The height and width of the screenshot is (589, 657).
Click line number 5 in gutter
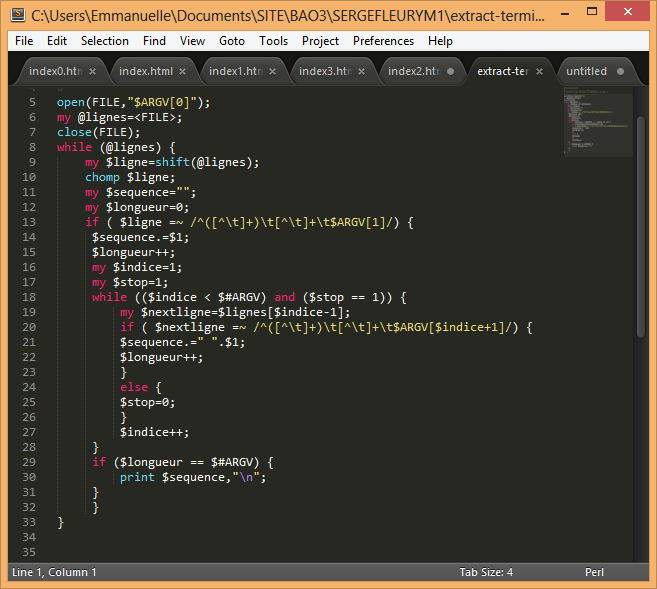tap(33, 102)
